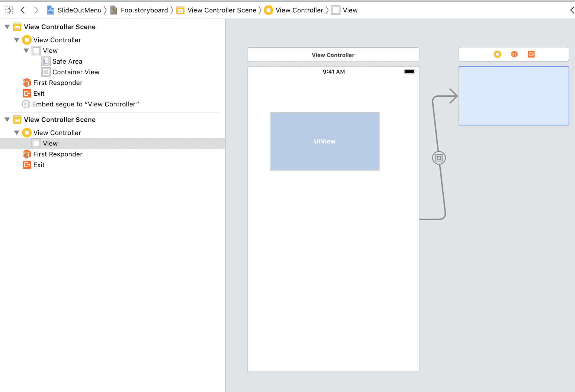The image size is (575, 392).
Task: Collapse the first scene's View Controller
Action: click(16, 40)
